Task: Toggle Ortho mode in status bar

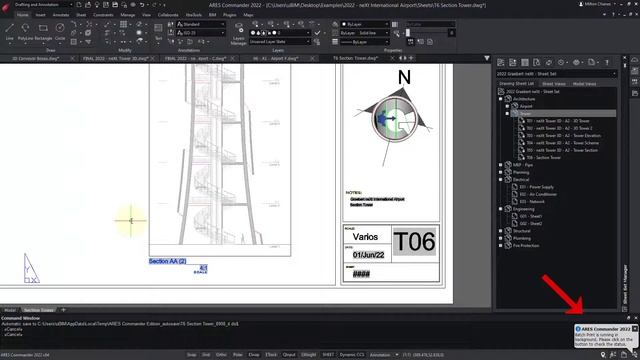Action: (221, 355)
